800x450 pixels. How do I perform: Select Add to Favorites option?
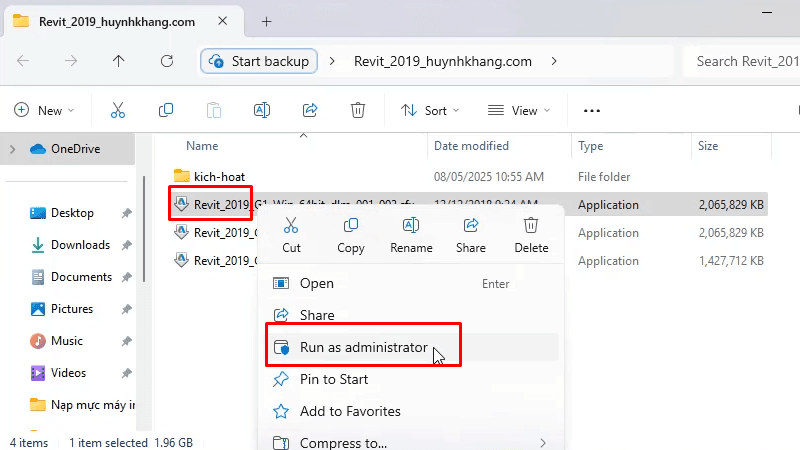(x=350, y=411)
